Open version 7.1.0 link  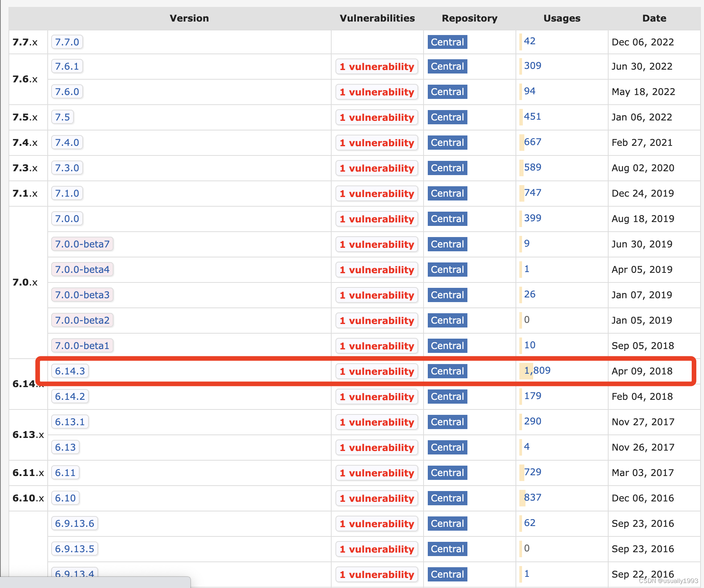(67, 193)
